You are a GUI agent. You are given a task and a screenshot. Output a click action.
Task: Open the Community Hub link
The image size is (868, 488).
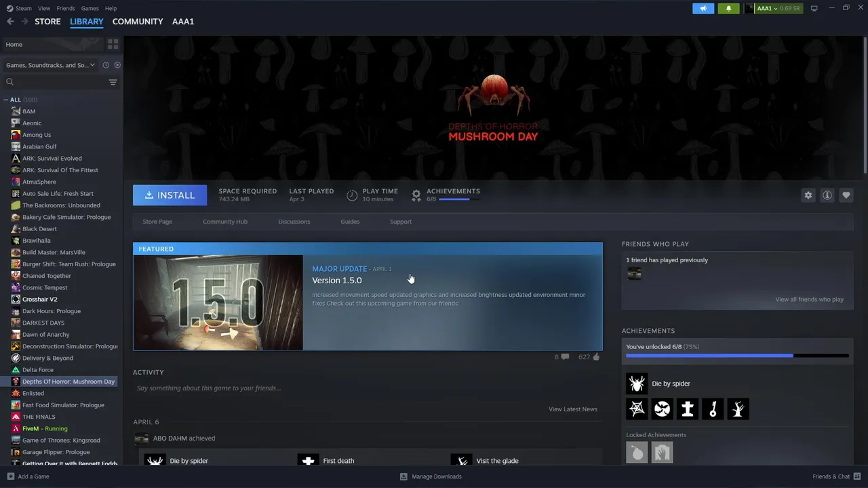click(225, 222)
